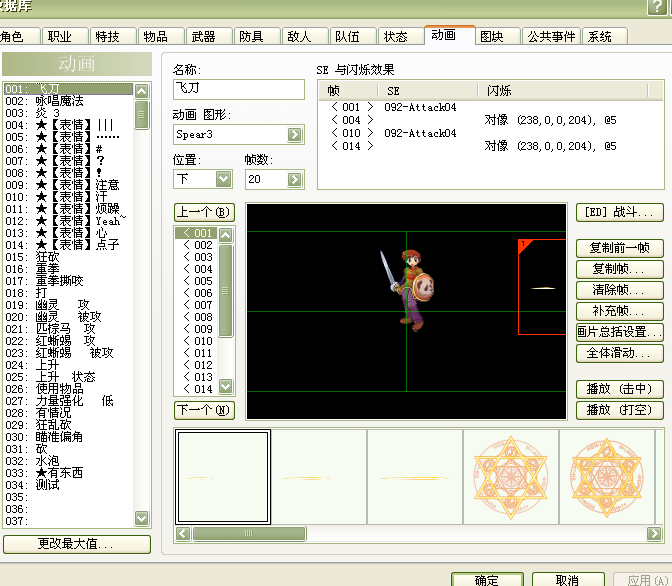This screenshot has width=672, height=586.
Task: Select animation 002: 咏唱魔法
Action: pos(69,101)
